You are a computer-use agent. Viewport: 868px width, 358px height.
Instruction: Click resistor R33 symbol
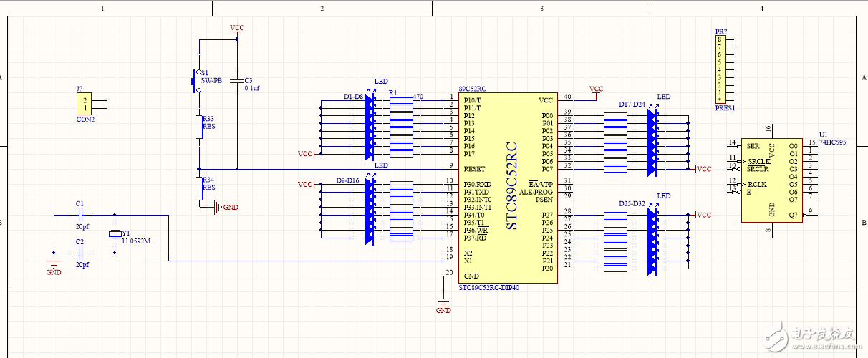pos(199,127)
